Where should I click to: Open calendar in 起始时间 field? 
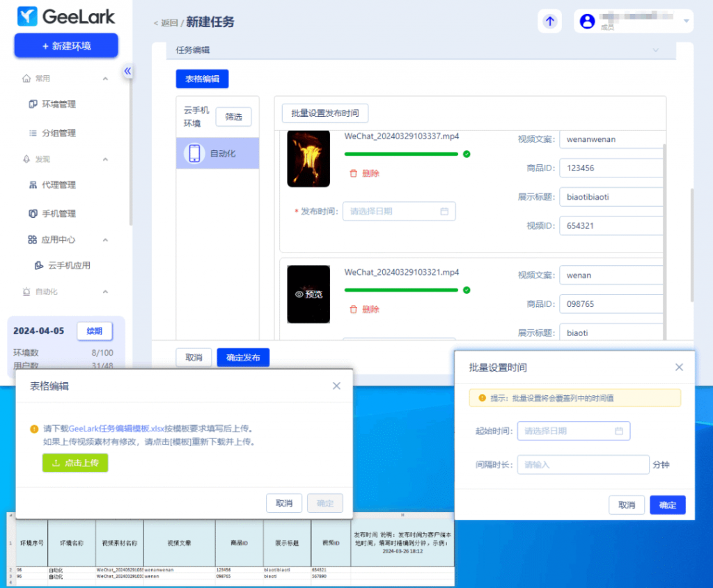tap(618, 431)
